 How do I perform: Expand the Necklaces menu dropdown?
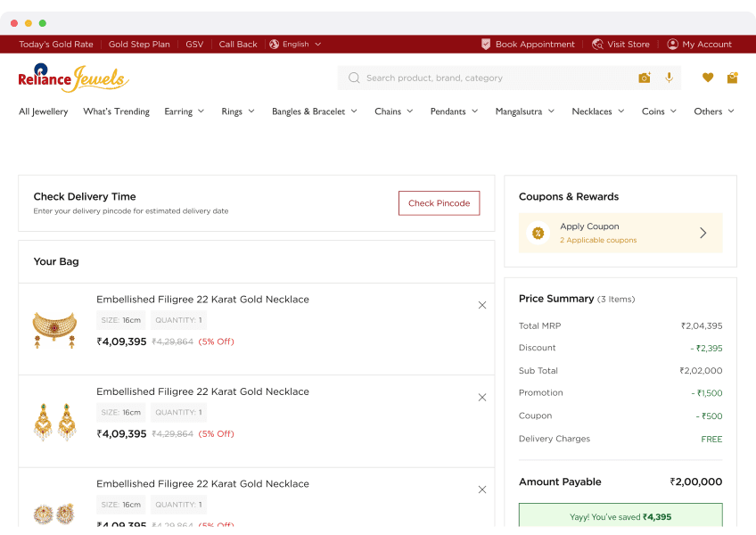621,111
